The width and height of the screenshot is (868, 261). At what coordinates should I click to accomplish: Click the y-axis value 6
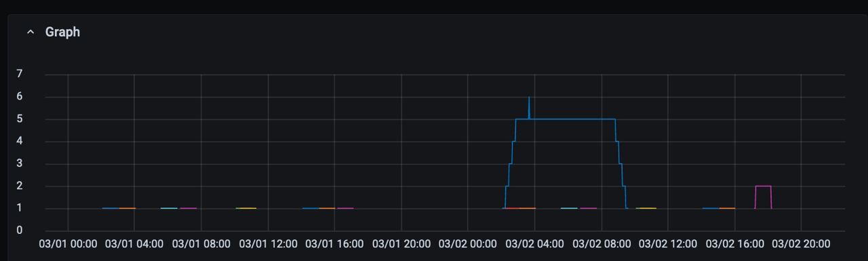click(x=20, y=96)
